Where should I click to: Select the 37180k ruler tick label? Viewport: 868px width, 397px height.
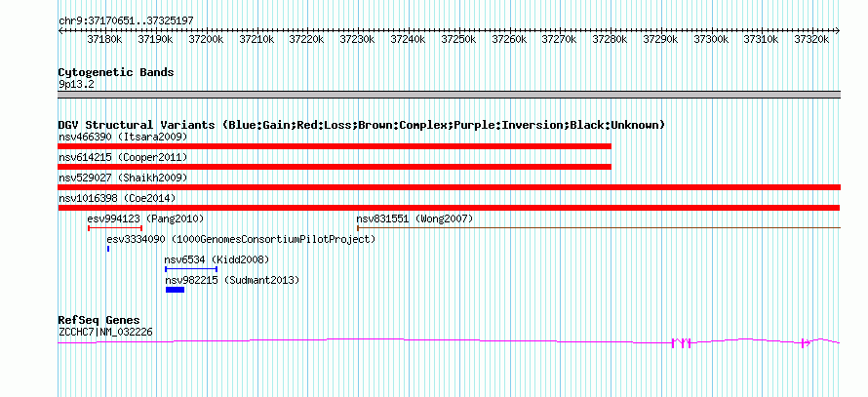105,39
